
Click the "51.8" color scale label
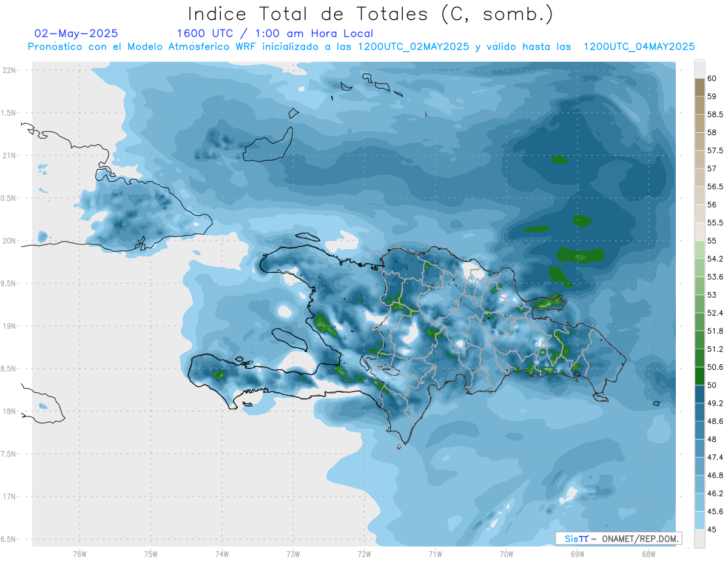pyautogui.click(x=715, y=331)
